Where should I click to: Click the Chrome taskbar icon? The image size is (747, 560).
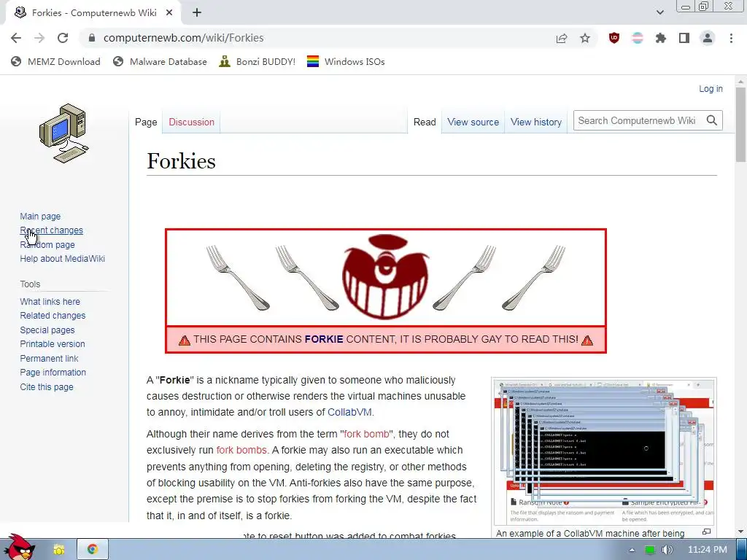tap(93, 550)
